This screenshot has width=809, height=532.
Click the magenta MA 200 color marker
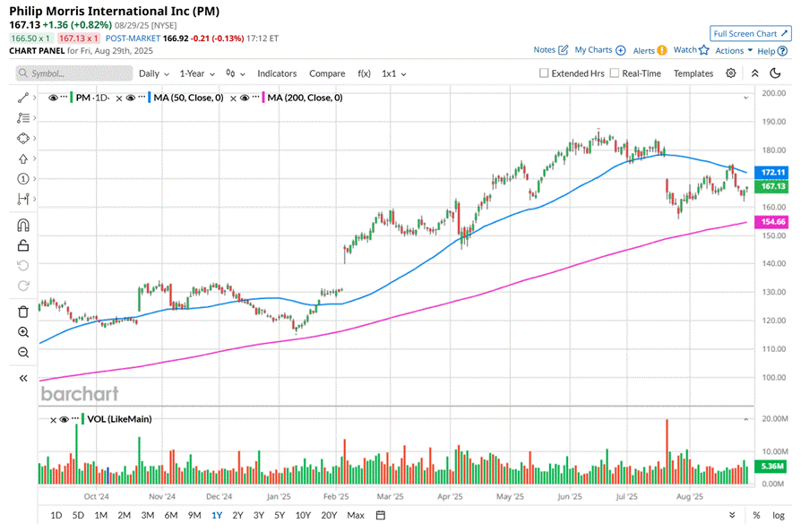point(262,98)
